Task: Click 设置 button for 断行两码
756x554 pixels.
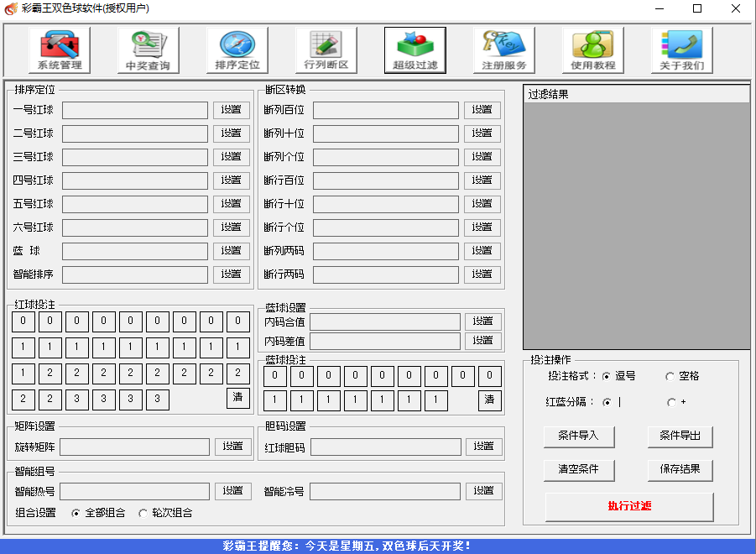Action: pos(482,274)
